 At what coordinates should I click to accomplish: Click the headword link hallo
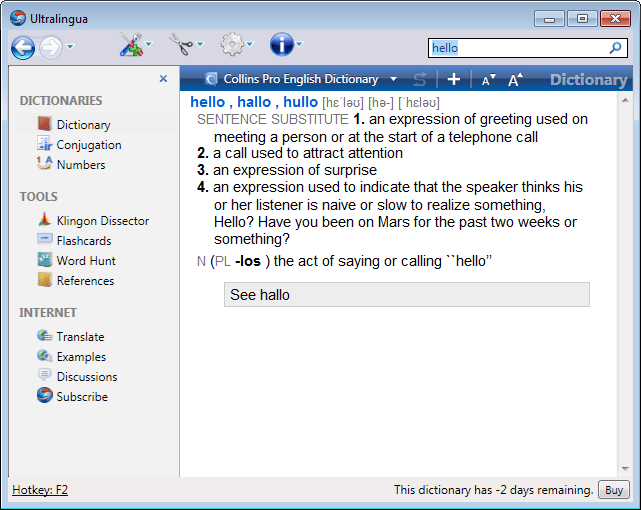tap(254, 102)
